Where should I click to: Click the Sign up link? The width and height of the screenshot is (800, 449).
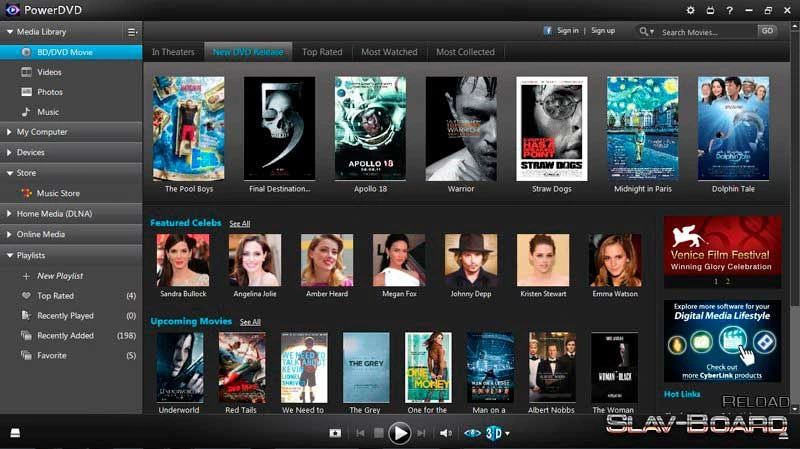[x=603, y=31]
